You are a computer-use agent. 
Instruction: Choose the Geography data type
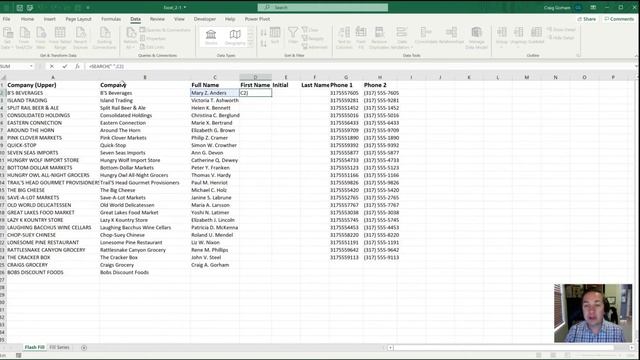tap(235, 37)
